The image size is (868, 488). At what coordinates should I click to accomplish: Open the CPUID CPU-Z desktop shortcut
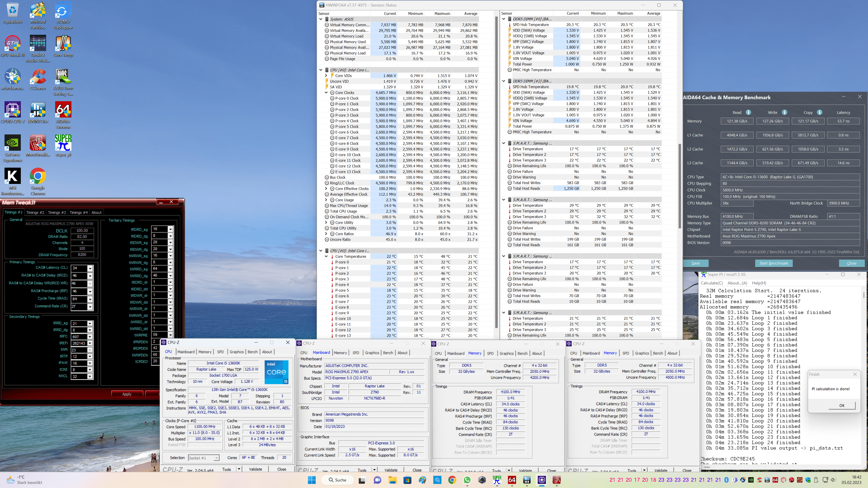coord(12,113)
